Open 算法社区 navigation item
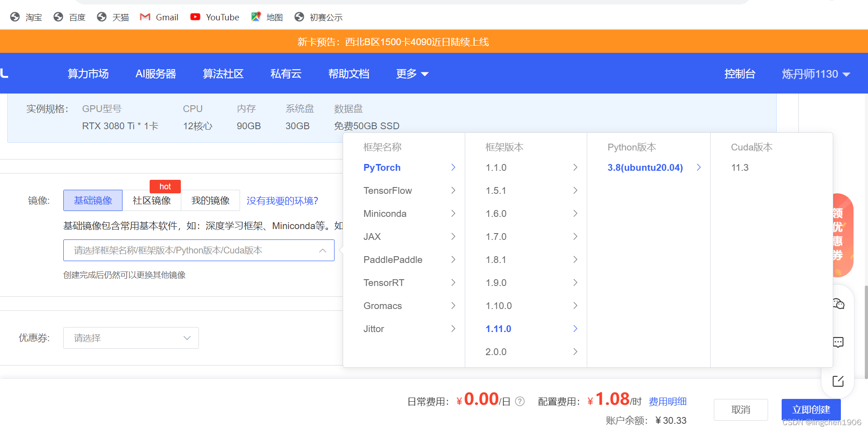This screenshot has height=431, width=868. click(x=223, y=74)
